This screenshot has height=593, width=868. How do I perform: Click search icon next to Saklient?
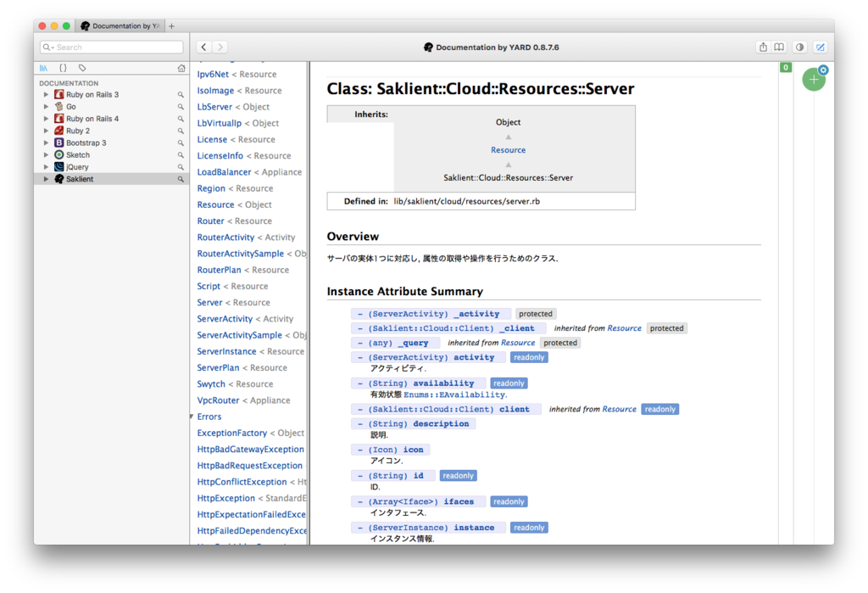click(x=181, y=180)
